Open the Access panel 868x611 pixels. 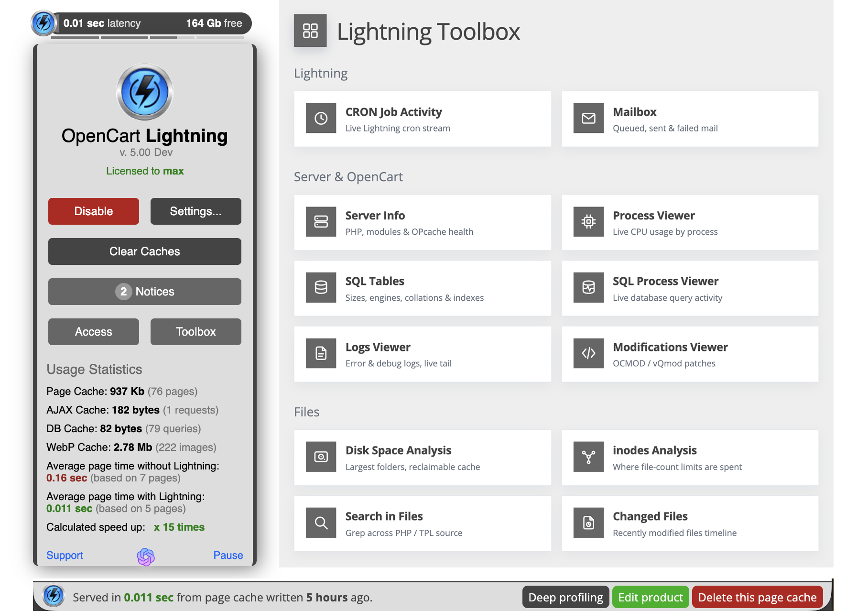click(x=94, y=332)
